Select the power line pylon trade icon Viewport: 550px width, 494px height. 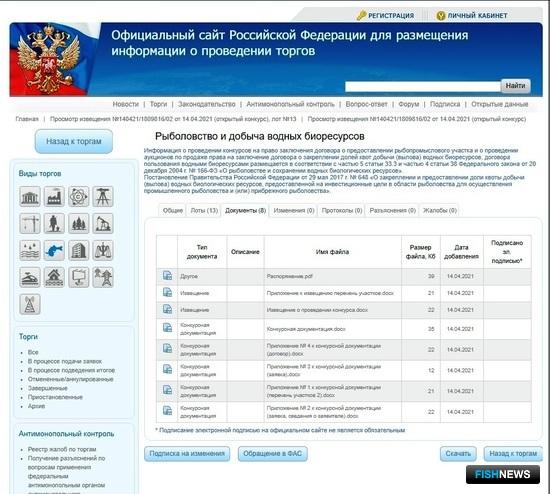coord(103,278)
